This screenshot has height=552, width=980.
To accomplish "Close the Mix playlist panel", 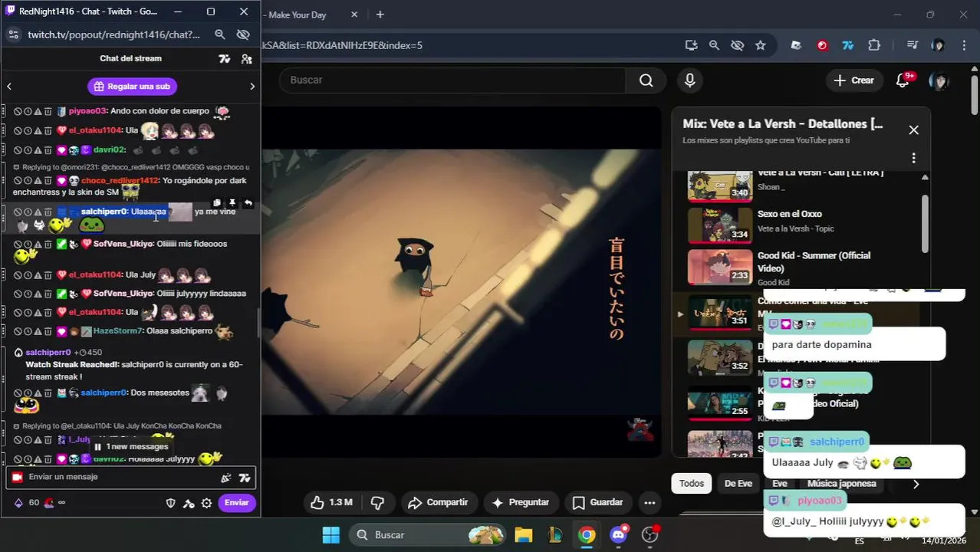I will pos(913,130).
